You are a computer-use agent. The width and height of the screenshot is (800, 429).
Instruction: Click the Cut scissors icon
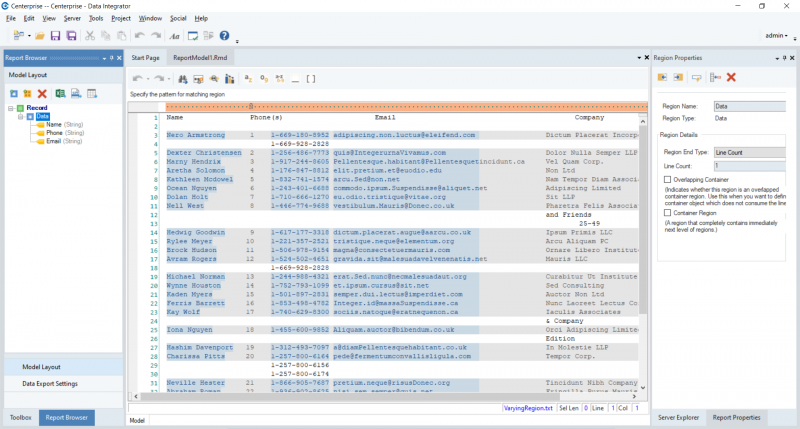(90, 36)
